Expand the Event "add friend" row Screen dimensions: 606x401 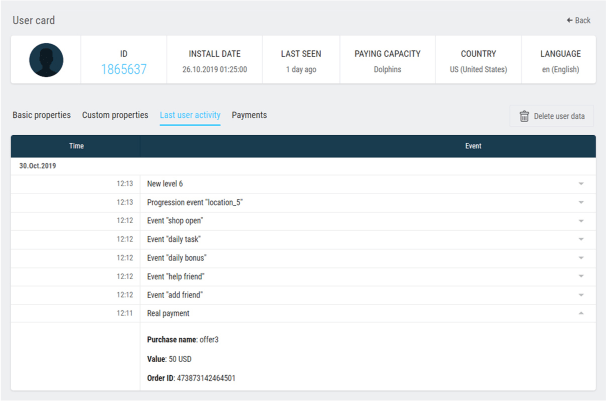(x=580, y=294)
